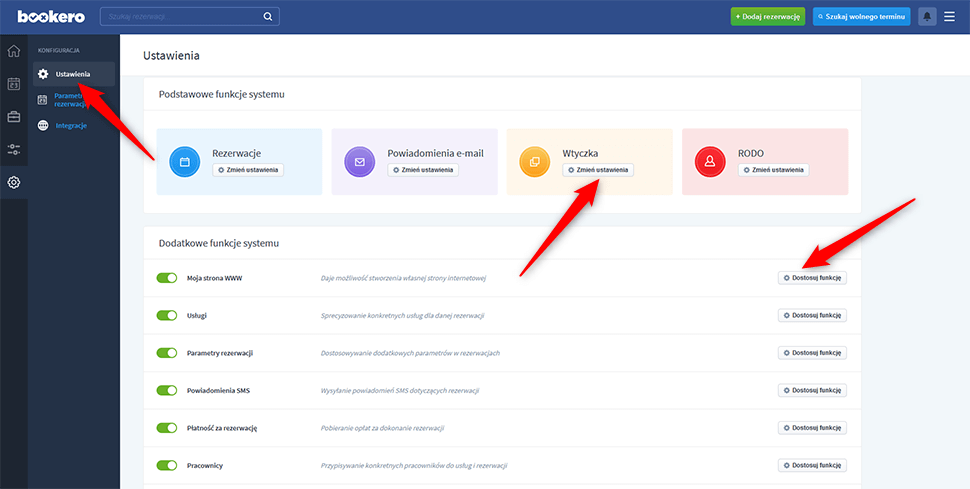Click the Powiadomienia SMS label

(x=218, y=391)
